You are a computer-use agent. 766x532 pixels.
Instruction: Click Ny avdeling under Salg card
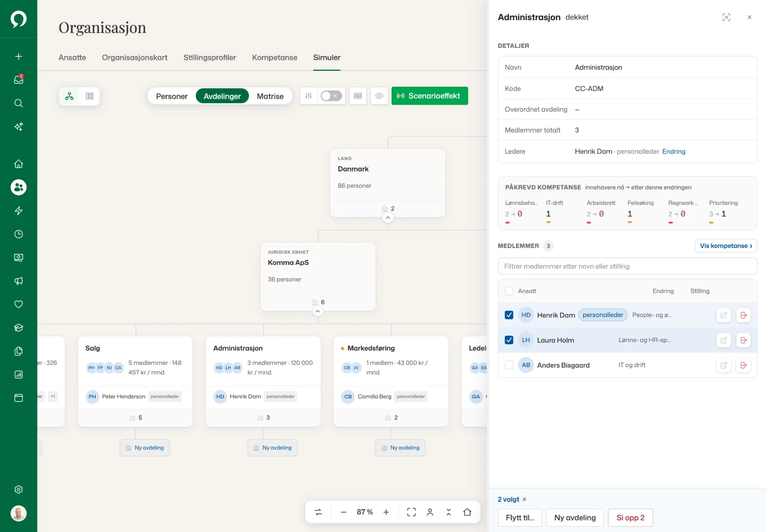click(x=145, y=448)
